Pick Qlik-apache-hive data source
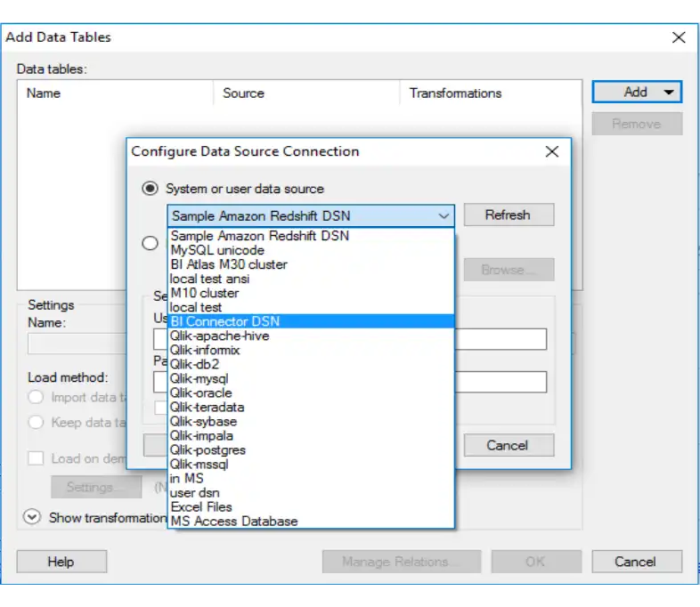Screen dimensions: 700x607 pos(219,336)
